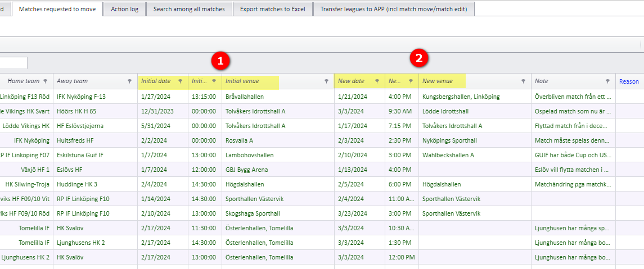The height and width of the screenshot is (269, 644).
Task: Select GBJ Bygg Arena cell
Action: pyautogui.click(x=278, y=170)
